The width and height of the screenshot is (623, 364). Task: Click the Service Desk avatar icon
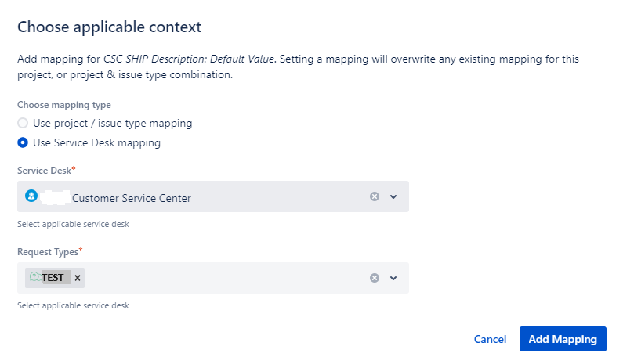[x=31, y=196]
